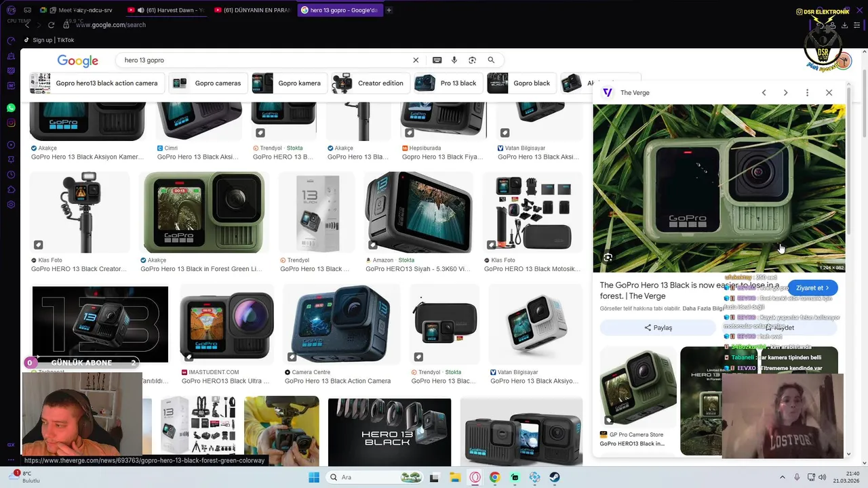Select the Gopro cameras filter chip
Image resolution: width=868 pixels, height=488 pixels.
208,83
